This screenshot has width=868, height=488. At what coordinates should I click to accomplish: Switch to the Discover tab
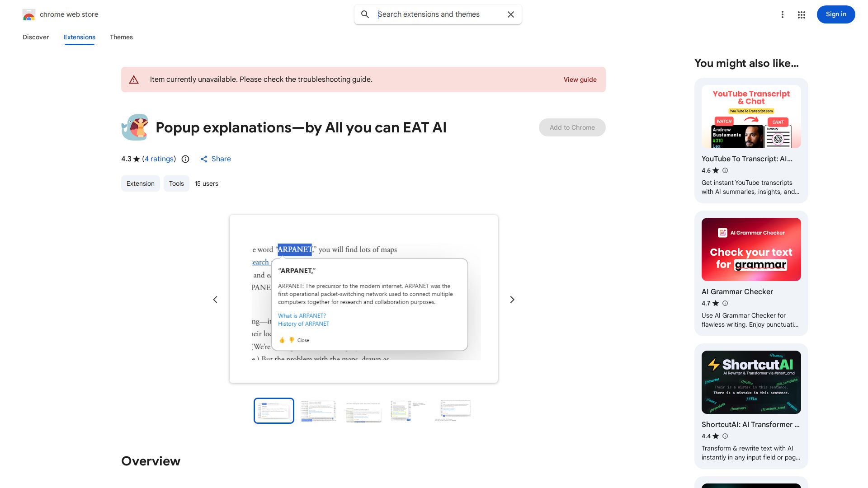click(36, 37)
